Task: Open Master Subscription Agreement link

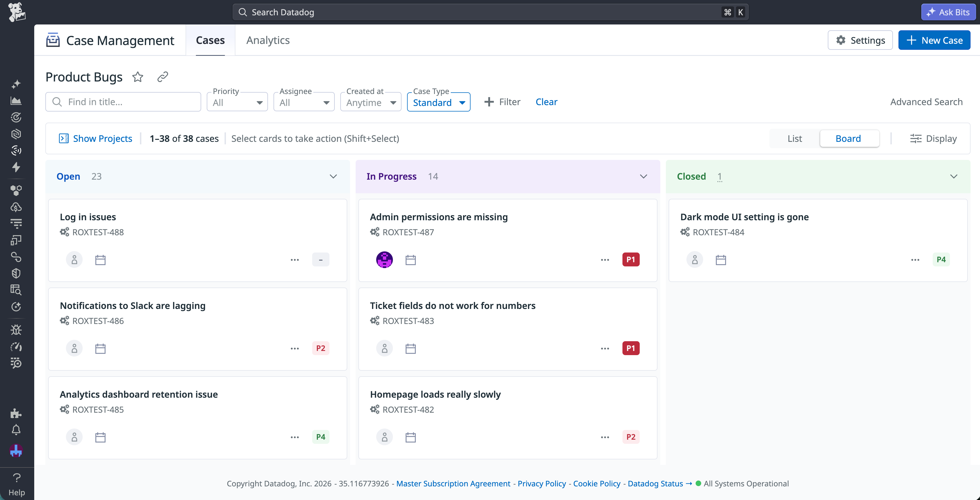Action: click(453, 484)
